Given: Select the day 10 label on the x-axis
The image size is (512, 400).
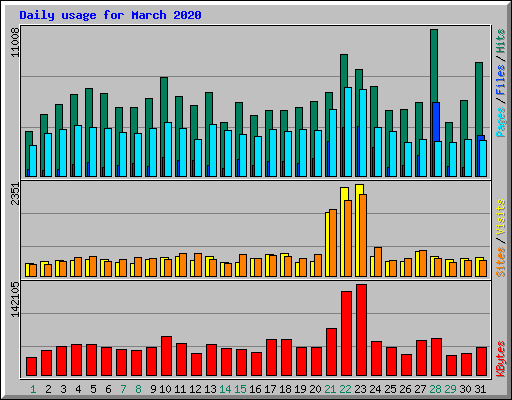Looking at the screenshot, I should [165, 389].
